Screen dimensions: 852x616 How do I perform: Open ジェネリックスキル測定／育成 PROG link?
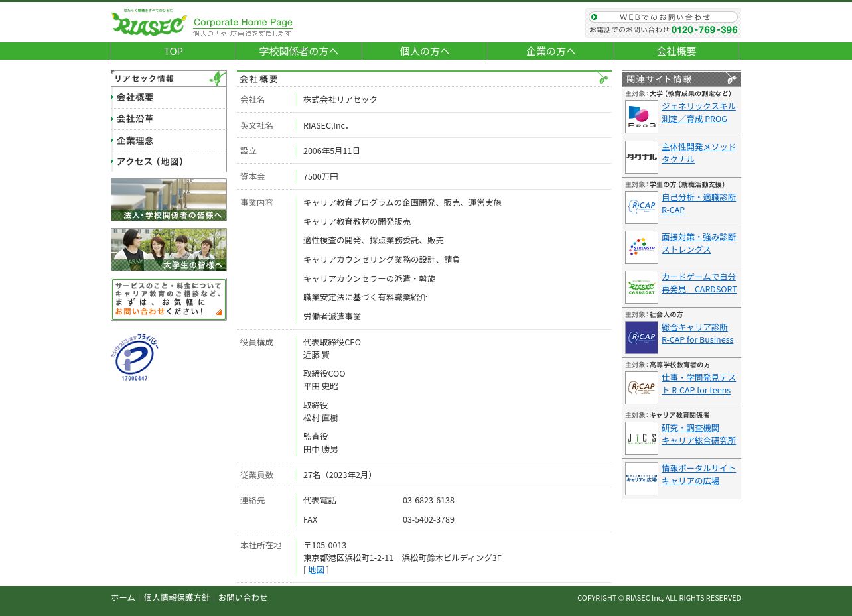(699, 113)
